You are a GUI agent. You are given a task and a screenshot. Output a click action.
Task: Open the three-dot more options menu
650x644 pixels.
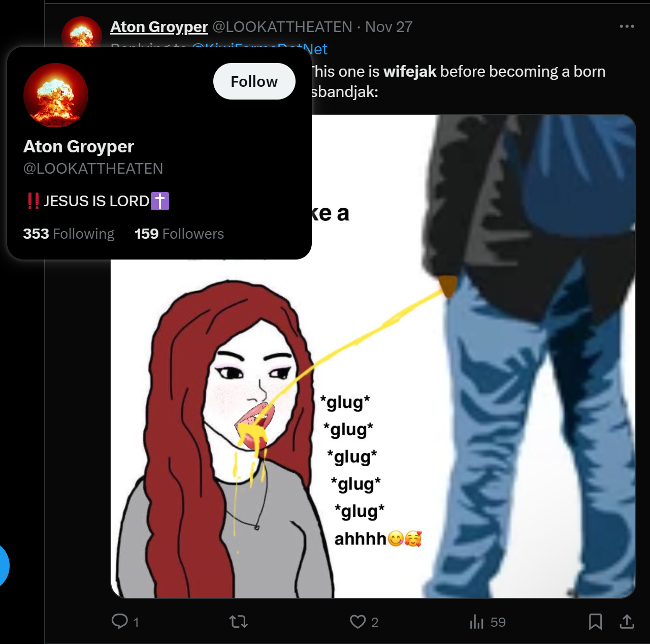point(627,26)
